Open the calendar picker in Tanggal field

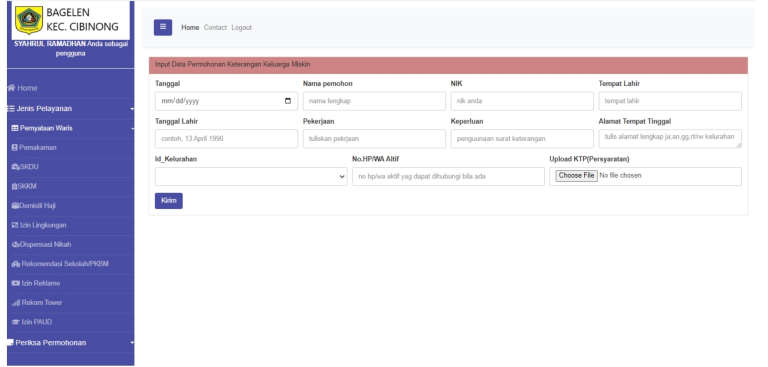(x=288, y=101)
